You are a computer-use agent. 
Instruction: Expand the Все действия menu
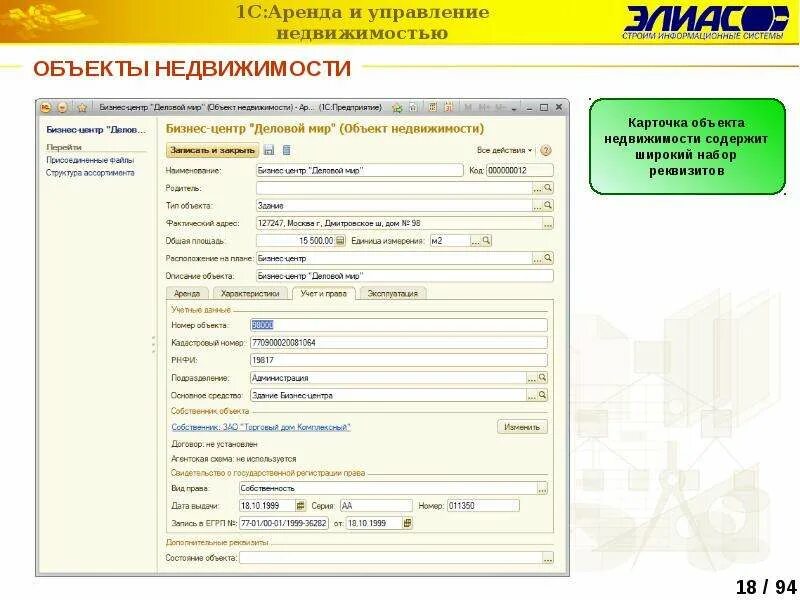point(504,151)
